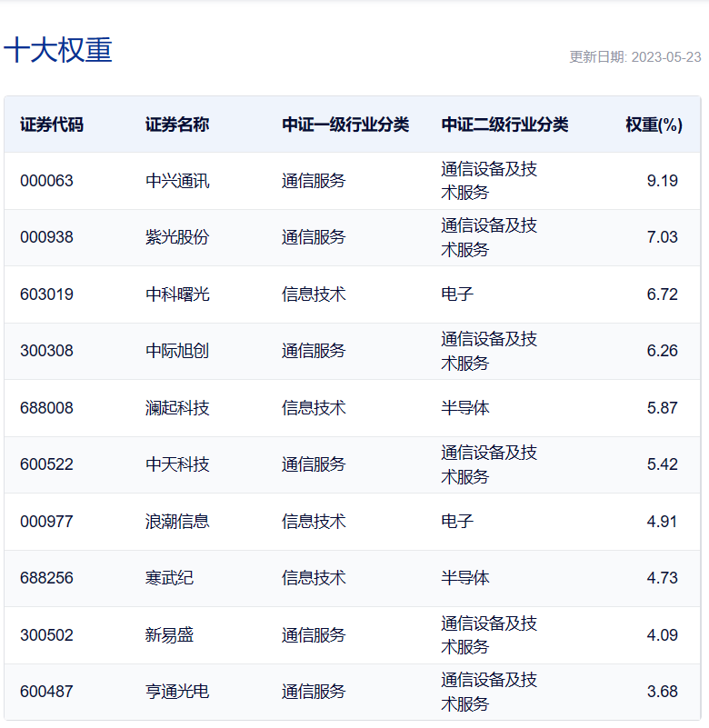Select stock code 688256
The width and height of the screenshot is (709, 728).
coord(46,578)
